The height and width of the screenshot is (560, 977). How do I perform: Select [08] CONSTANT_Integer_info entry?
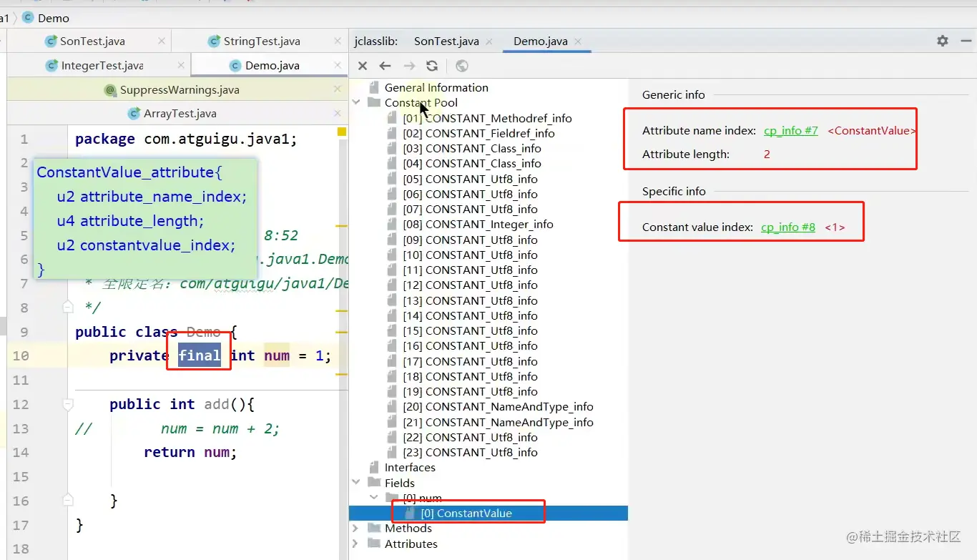[478, 224]
